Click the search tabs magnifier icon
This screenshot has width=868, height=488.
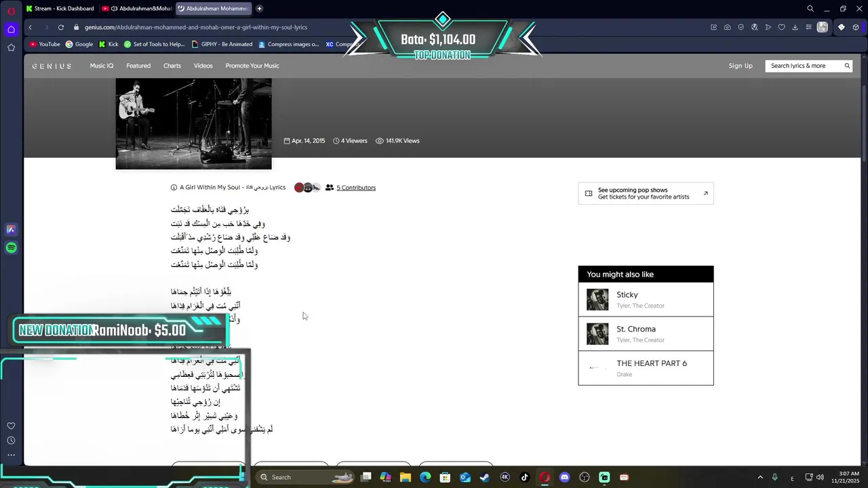pos(810,9)
